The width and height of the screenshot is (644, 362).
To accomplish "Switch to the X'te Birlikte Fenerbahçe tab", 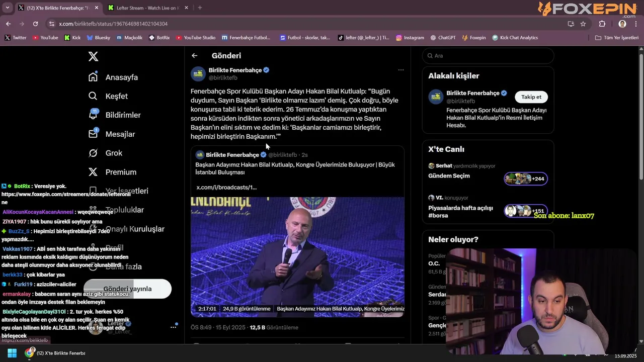I will [57, 8].
